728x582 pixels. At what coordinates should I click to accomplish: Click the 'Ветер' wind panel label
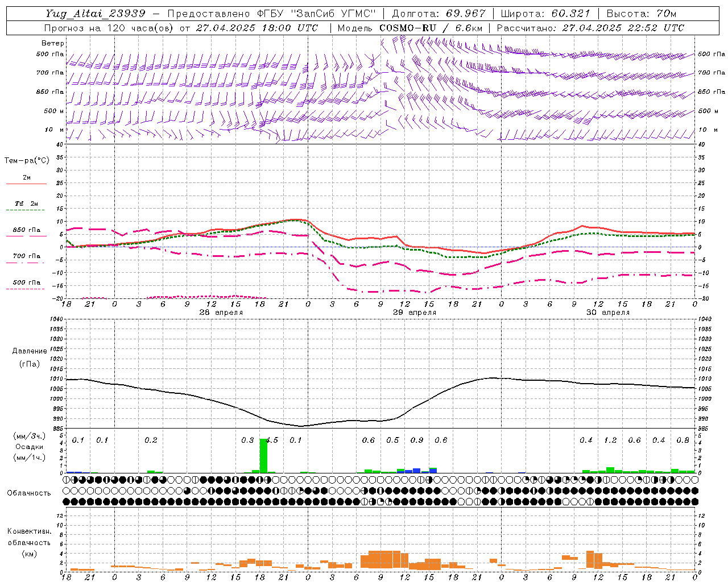pos(53,43)
